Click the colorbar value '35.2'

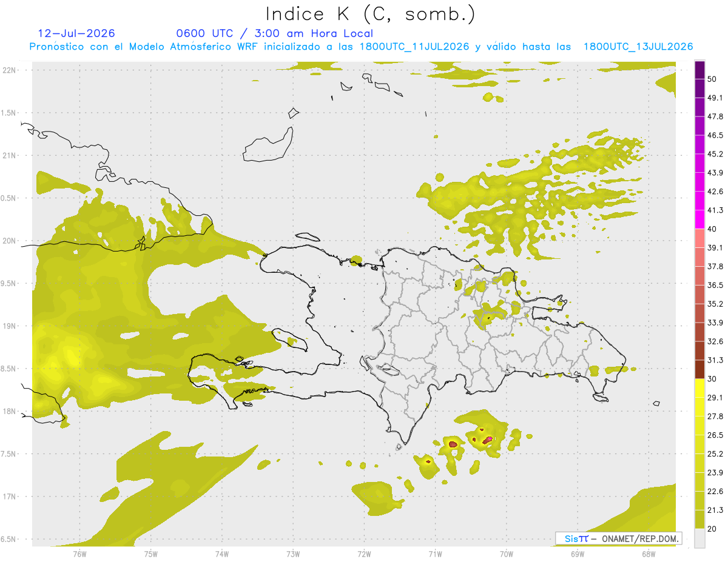(x=715, y=304)
